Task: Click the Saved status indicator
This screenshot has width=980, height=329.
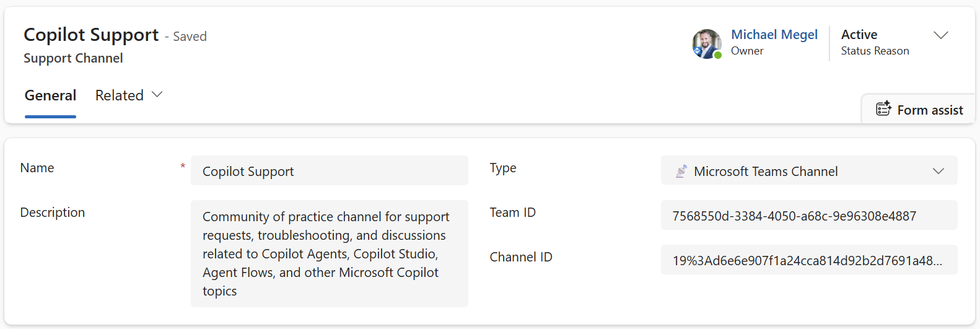Action: [190, 37]
